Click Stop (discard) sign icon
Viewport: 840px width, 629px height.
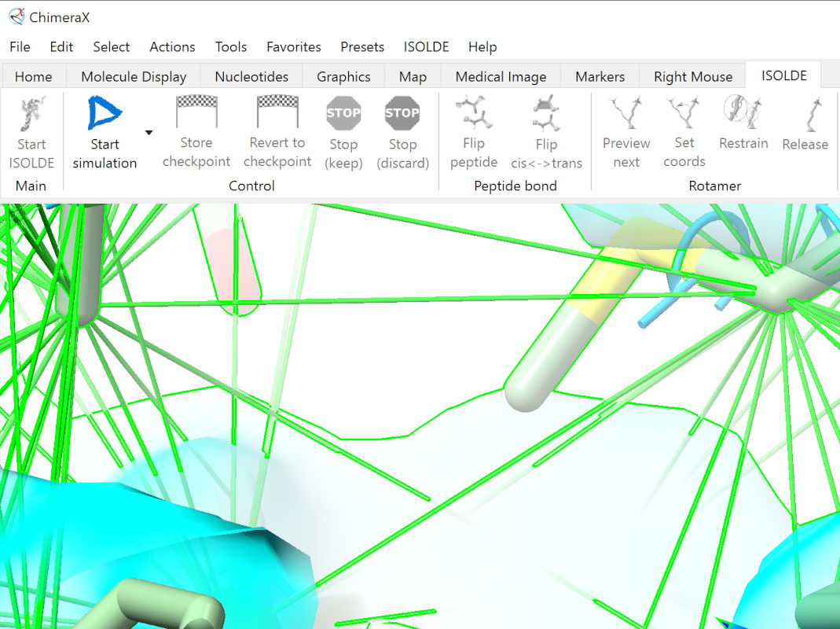pyautogui.click(x=402, y=113)
